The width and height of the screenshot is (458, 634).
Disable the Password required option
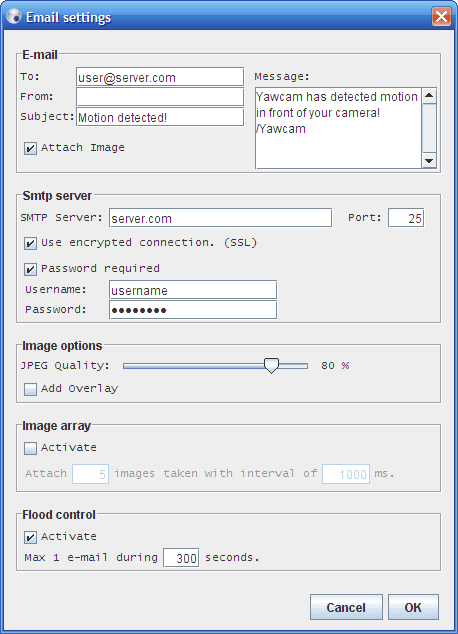30,269
